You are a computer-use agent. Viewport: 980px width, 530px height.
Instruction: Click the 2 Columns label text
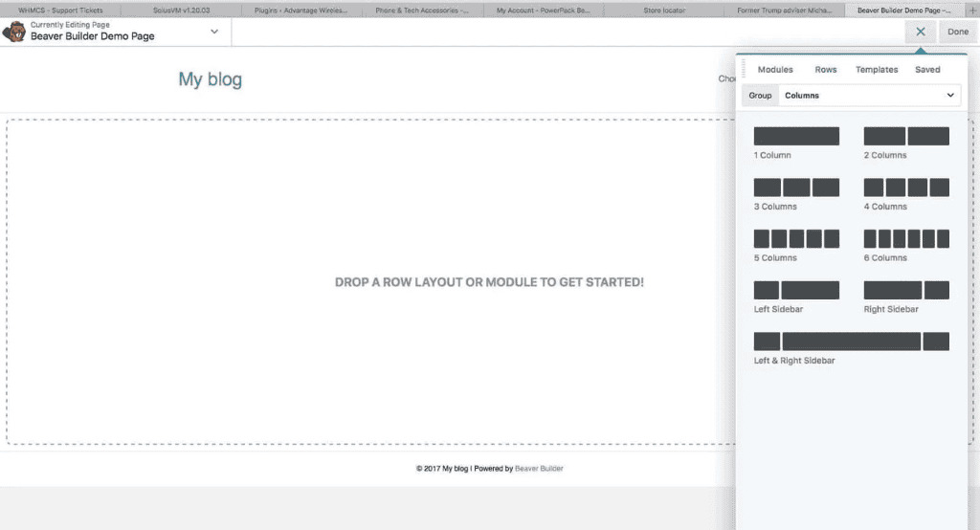[x=885, y=155]
